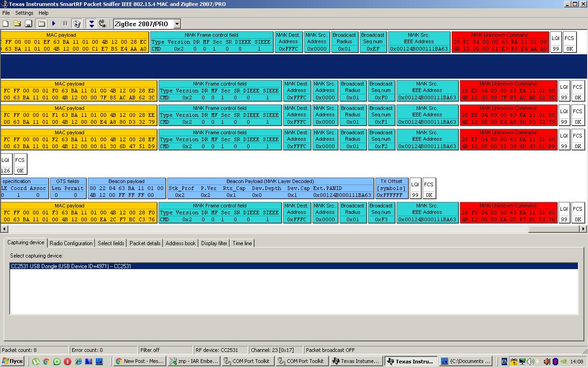Click the RF device: CC2531 status entry
Viewport: 588px width, 368px height.
click(x=220, y=350)
